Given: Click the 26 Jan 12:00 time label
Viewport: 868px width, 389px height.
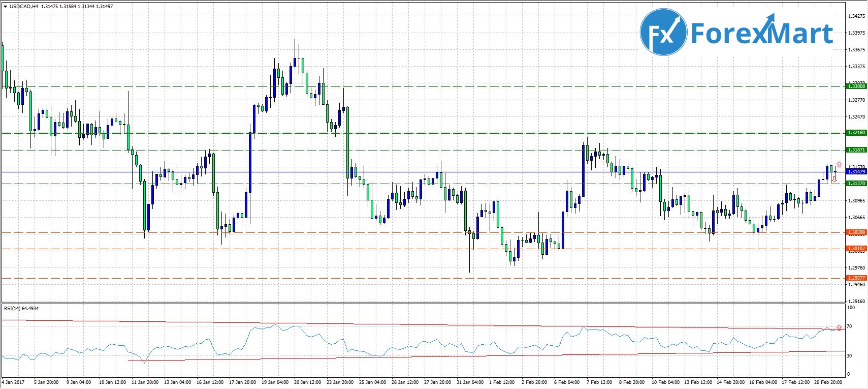Looking at the screenshot, I should coord(405,382).
